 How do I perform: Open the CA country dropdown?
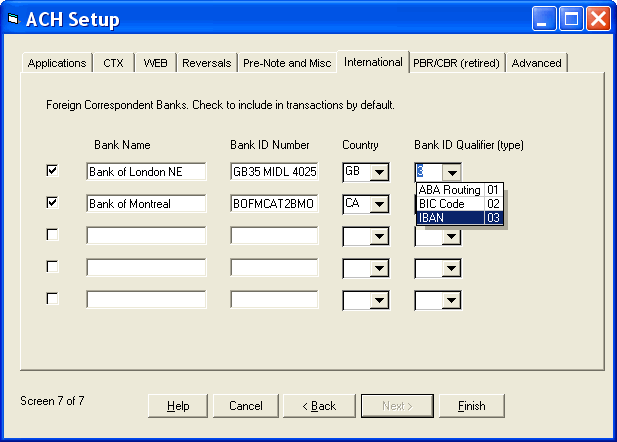(378, 204)
